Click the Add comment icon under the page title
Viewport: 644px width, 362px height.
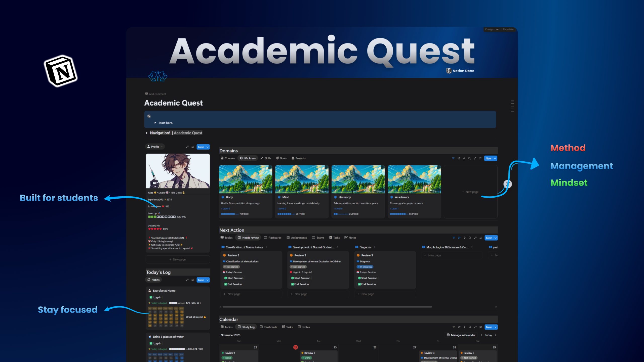point(147,94)
